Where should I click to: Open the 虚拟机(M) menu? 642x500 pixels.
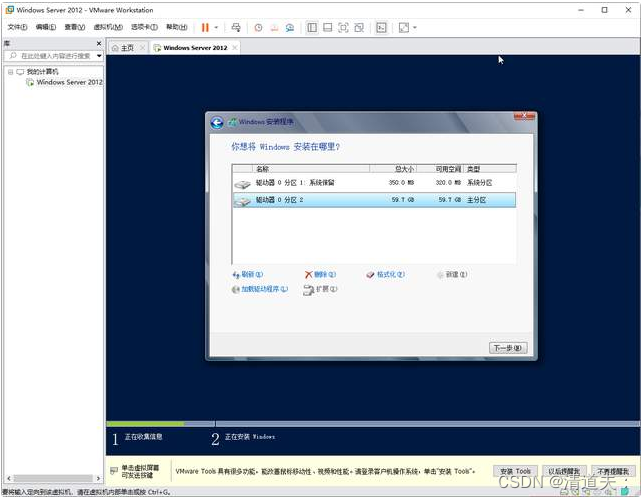[x=108, y=27]
